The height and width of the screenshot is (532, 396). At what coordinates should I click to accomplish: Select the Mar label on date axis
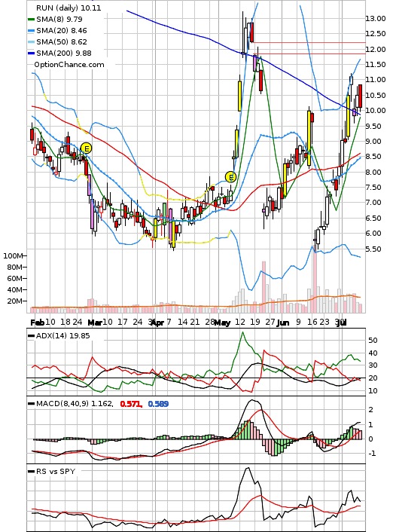(x=95, y=323)
